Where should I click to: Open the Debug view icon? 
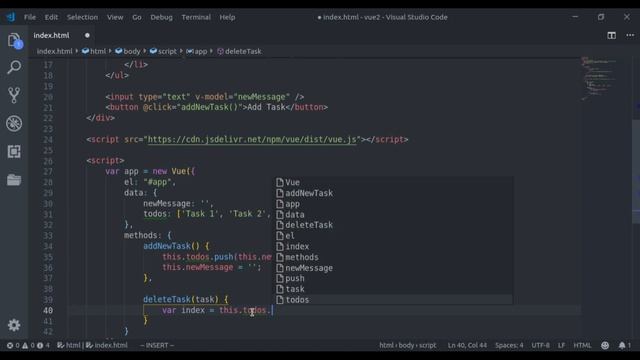tap(14, 123)
